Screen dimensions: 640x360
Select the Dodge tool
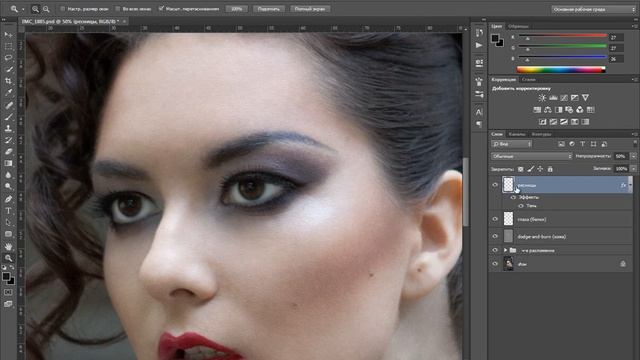[x=8, y=187]
